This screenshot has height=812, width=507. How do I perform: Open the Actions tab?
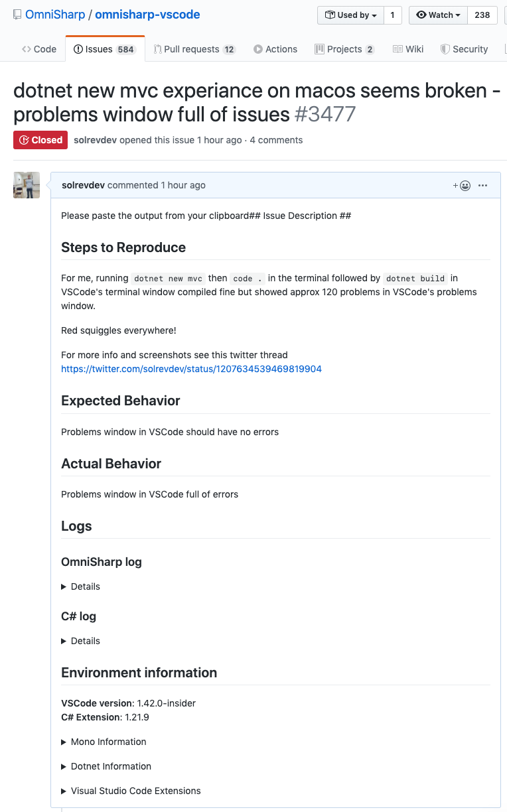(275, 49)
